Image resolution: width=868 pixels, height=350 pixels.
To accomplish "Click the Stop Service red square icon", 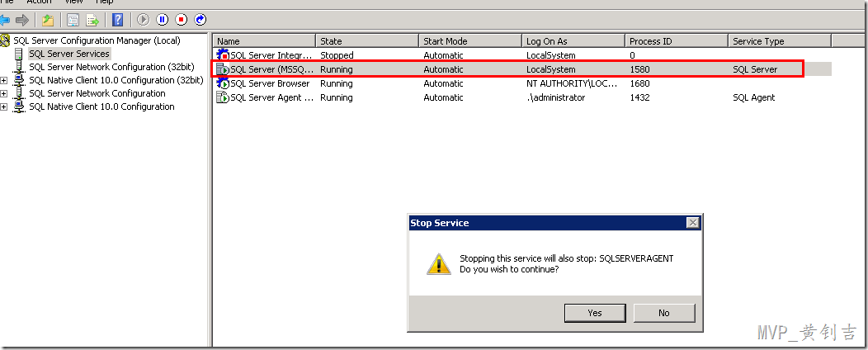I will pyautogui.click(x=181, y=20).
